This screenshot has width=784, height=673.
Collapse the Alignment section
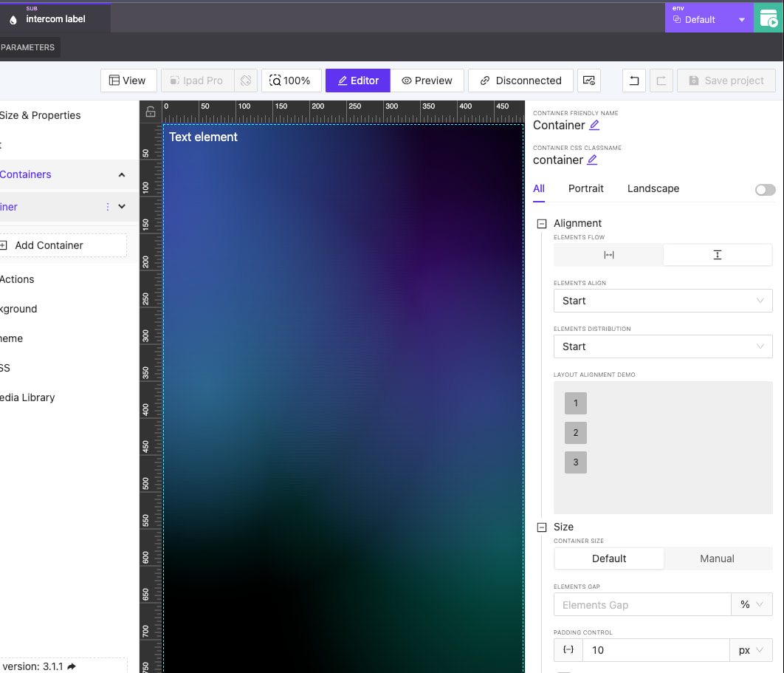pos(542,223)
